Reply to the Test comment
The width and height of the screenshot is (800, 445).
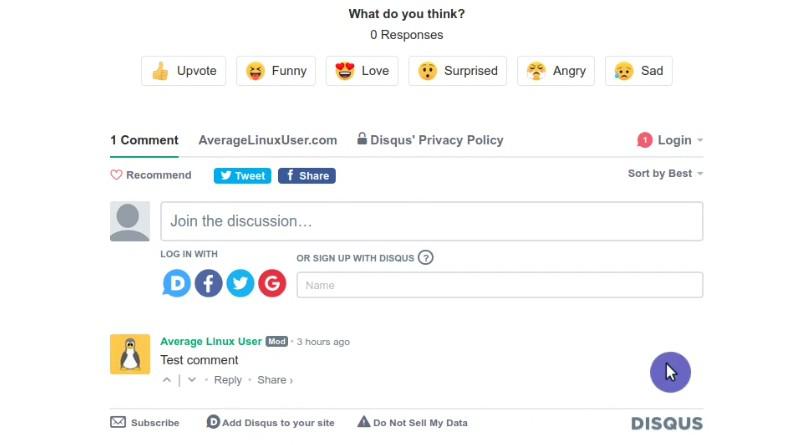click(x=228, y=380)
